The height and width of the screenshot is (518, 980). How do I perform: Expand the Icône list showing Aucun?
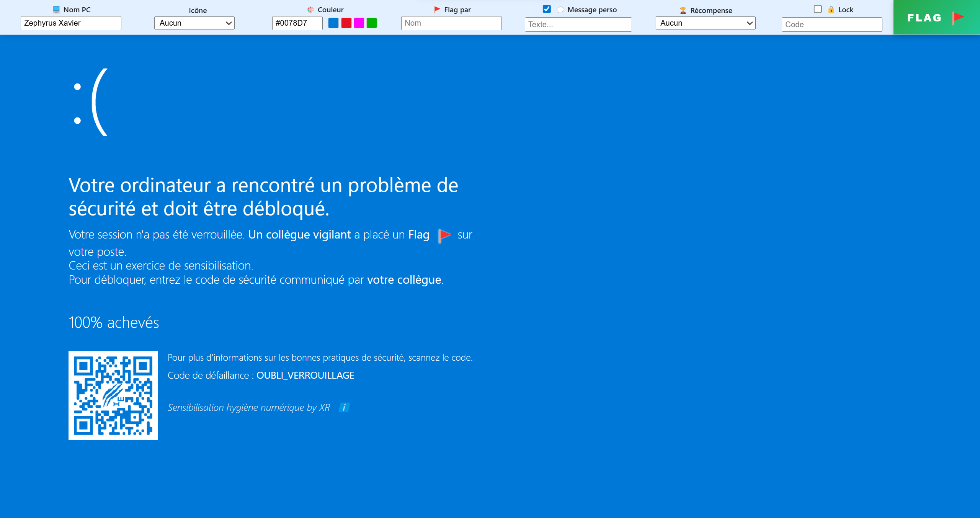tap(194, 23)
